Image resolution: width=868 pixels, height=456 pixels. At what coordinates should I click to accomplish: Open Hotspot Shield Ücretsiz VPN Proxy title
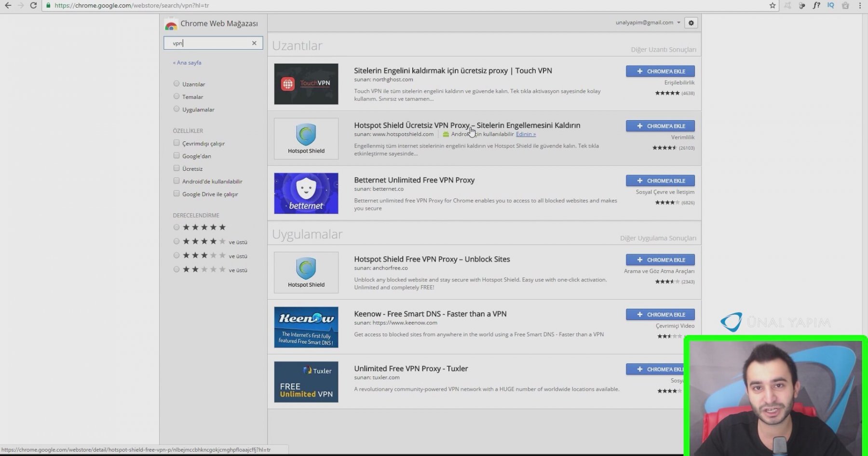[467, 125]
